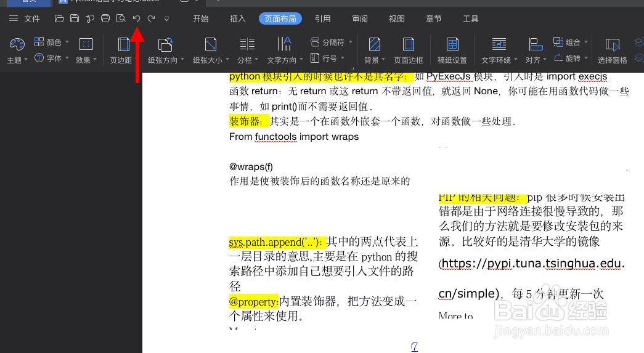Image resolution: width=644 pixels, height=353 pixels.
Task: Click the save document icon
Action: [x=75, y=18]
